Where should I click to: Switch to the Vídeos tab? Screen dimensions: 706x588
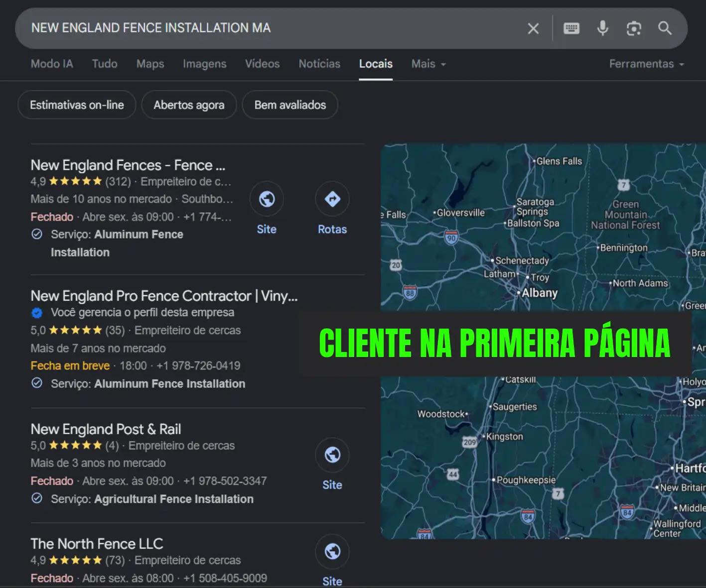pos(262,64)
